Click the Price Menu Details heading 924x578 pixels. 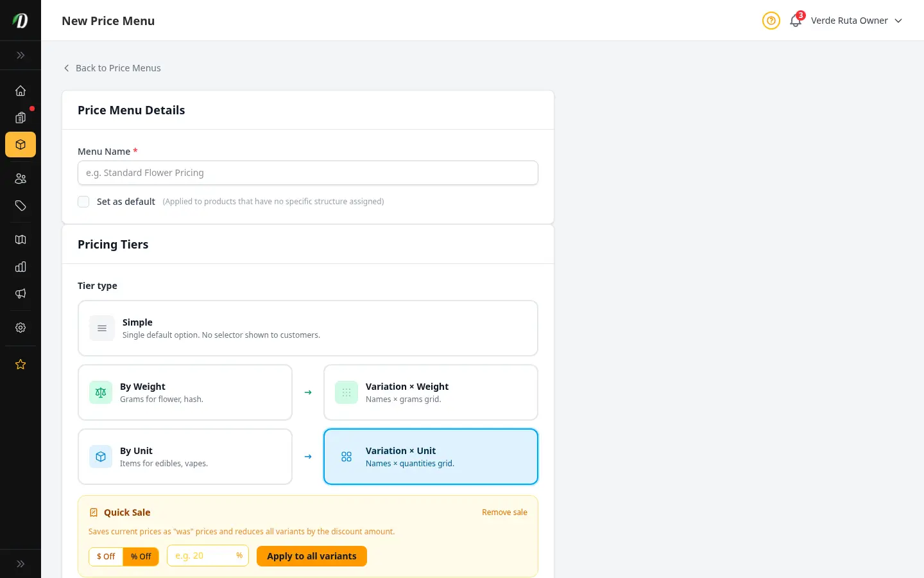point(132,110)
